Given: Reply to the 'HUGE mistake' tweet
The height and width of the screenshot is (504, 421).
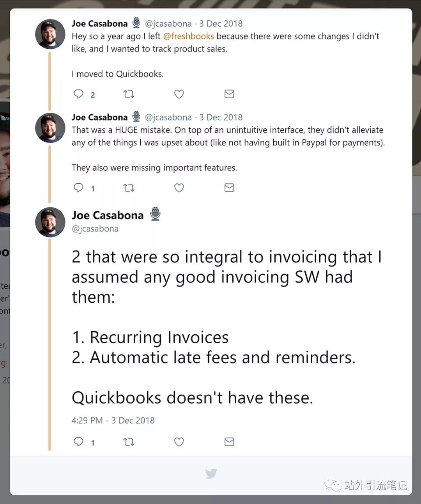Looking at the screenshot, I should (79, 188).
